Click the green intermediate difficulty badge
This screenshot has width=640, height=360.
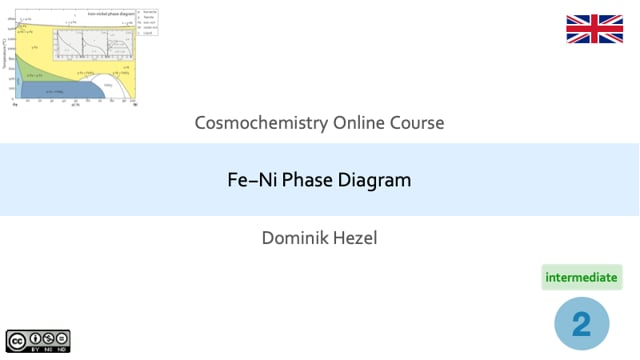coord(582,277)
